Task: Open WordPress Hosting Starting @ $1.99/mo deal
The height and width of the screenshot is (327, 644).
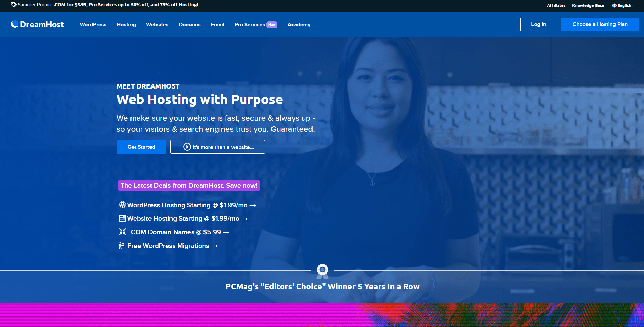Action: tap(187, 205)
